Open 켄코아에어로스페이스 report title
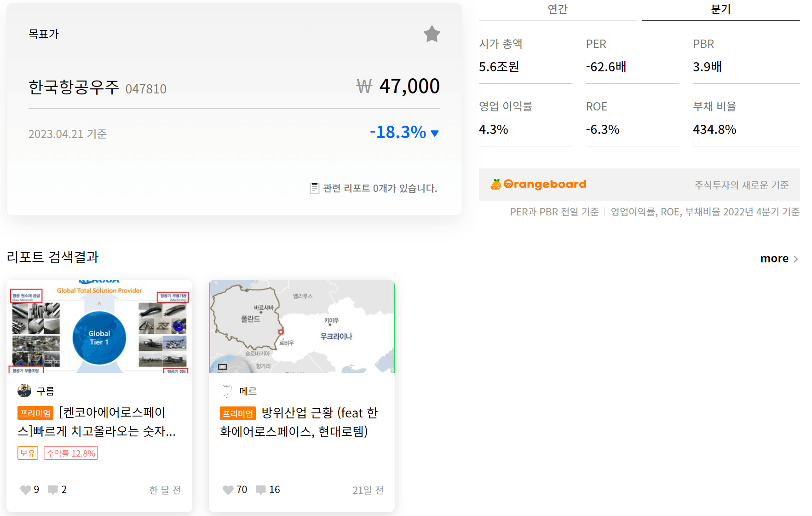Screen dimensions: 812x516 [x=97, y=422]
